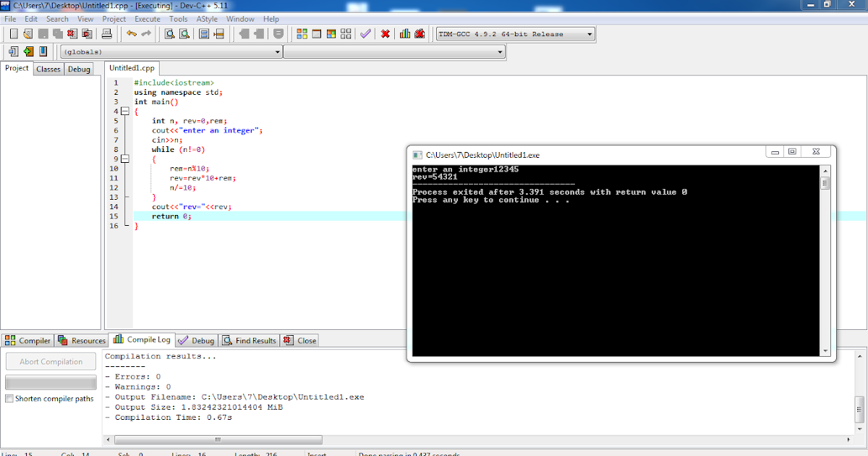
Task: Select the Find in files magnifier icon
Action: [183, 33]
